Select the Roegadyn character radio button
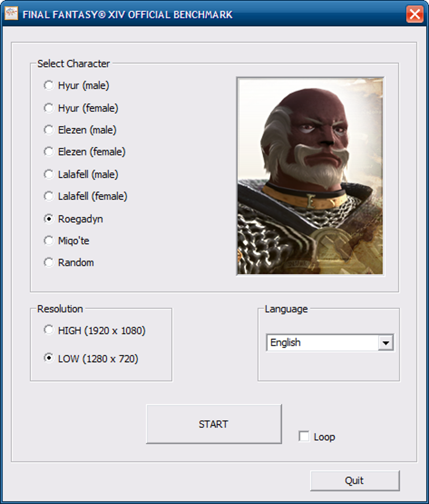The image size is (429, 504). 48,219
